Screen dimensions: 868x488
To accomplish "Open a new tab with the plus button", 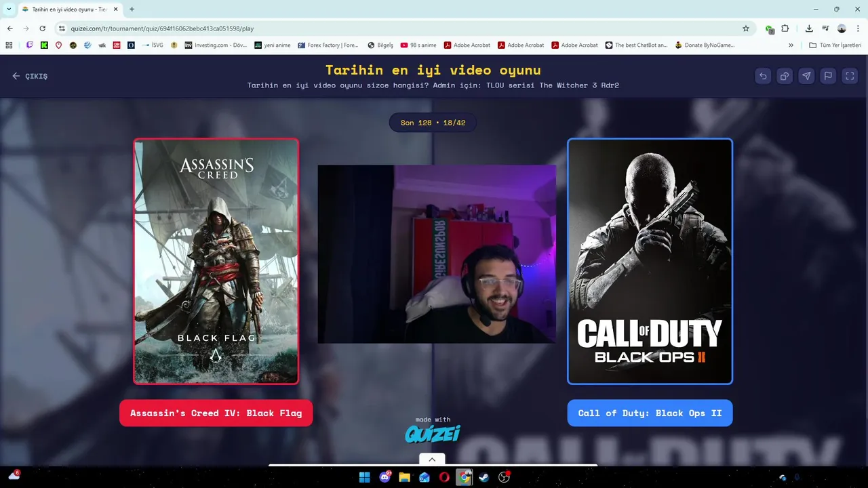I will click(x=132, y=9).
